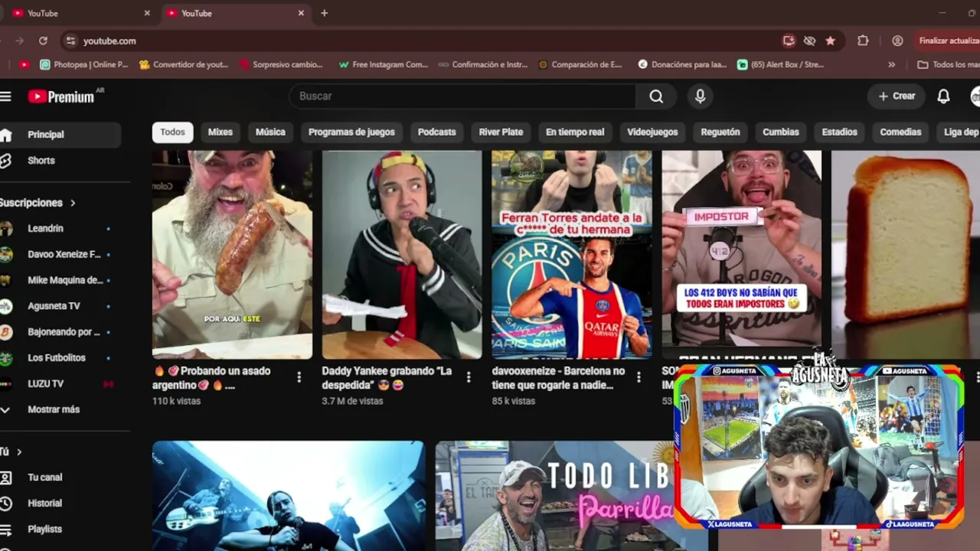Switch to the inactive YouTube browser tab

click(x=81, y=13)
